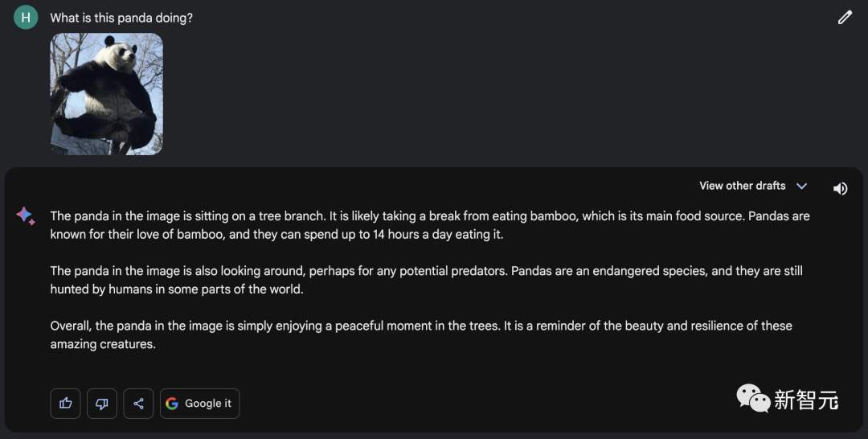This screenshot has height=439, width=868.
Task: Click the 新智元 watermark text
Action: pos(806,400)
